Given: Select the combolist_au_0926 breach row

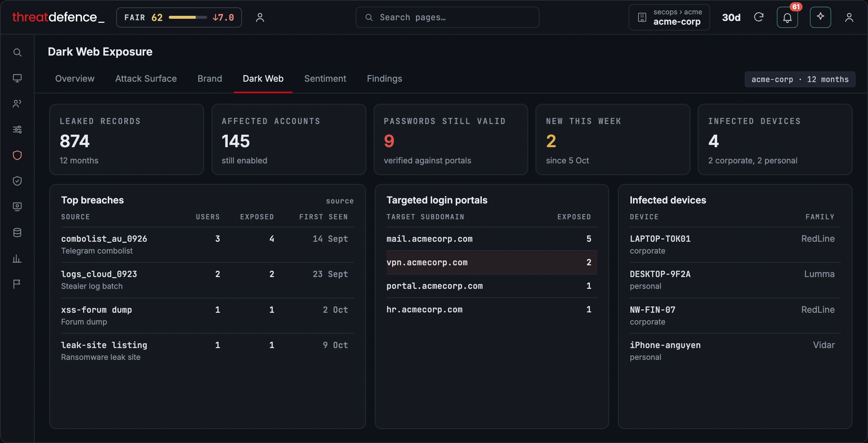Looking at the screenshot, I should 207,245.
